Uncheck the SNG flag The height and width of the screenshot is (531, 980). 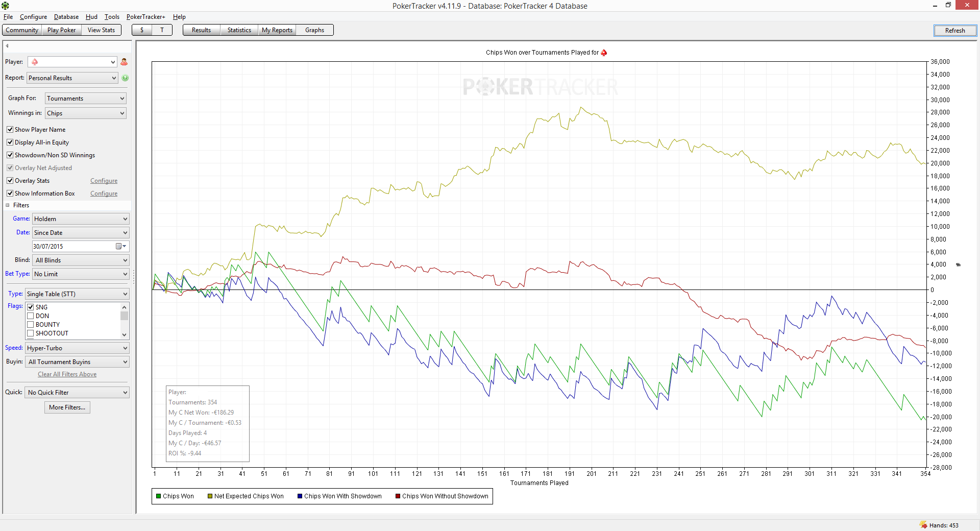pos(31,307)
